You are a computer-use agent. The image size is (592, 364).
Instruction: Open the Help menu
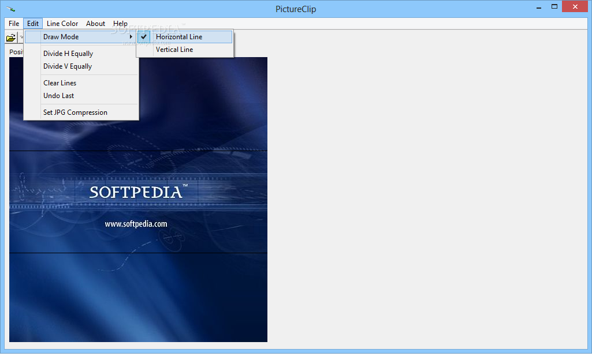(x=120, y=24)
